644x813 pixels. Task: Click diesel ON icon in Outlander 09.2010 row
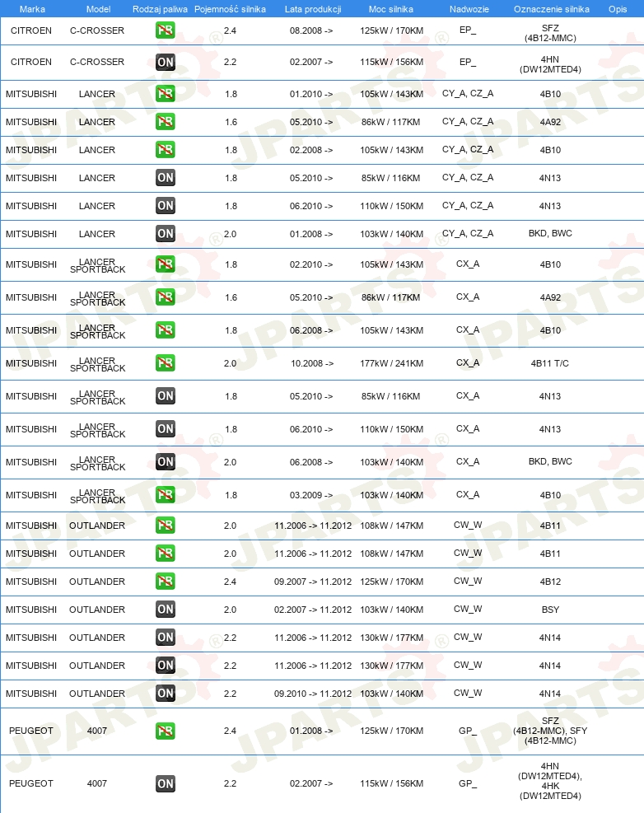tap(165, 694)
